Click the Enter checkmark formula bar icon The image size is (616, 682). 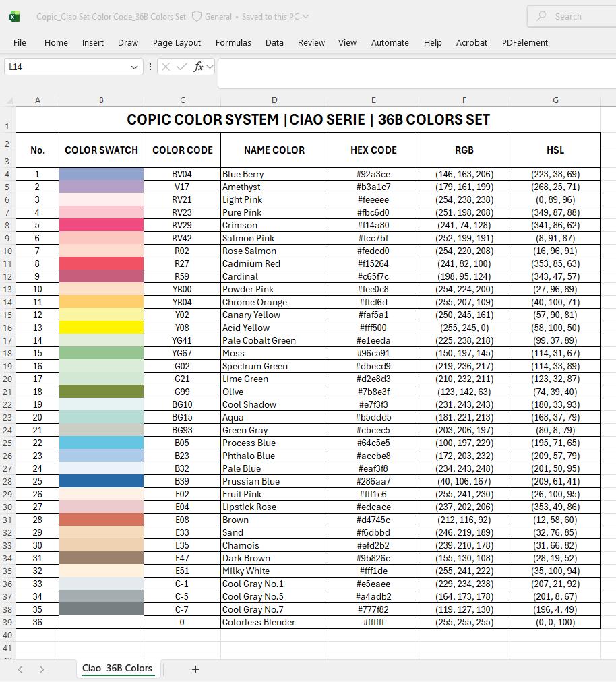pos(182,67)
